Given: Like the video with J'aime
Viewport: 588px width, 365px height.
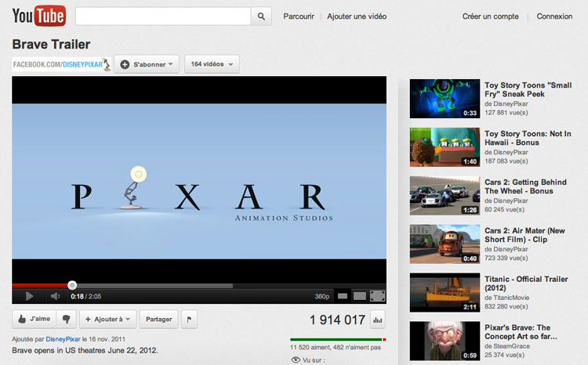Looking at the screenshot, I should click(34, 319).
